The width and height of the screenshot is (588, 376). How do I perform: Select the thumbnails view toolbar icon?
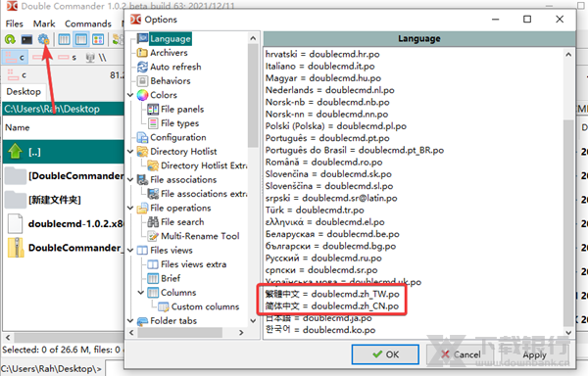[x=98, y=39]
